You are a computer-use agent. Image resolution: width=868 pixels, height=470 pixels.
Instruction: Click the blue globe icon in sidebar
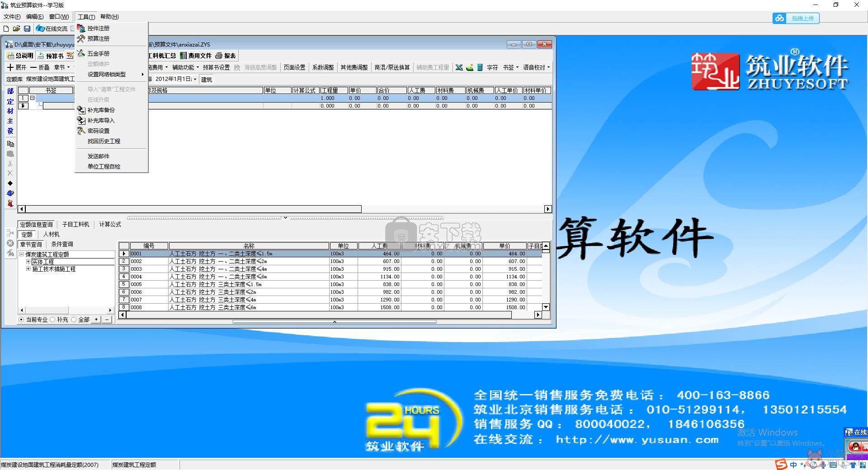click(10, 193)
